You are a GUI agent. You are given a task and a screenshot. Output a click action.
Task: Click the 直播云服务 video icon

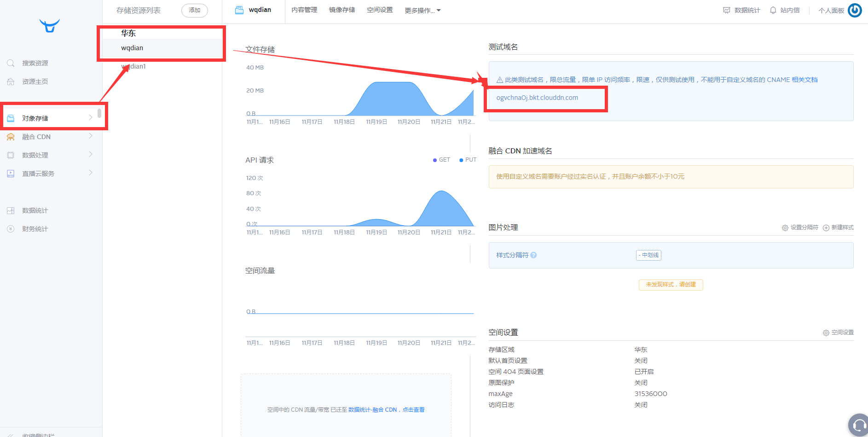pyautogui.click(x=11, y=173)
